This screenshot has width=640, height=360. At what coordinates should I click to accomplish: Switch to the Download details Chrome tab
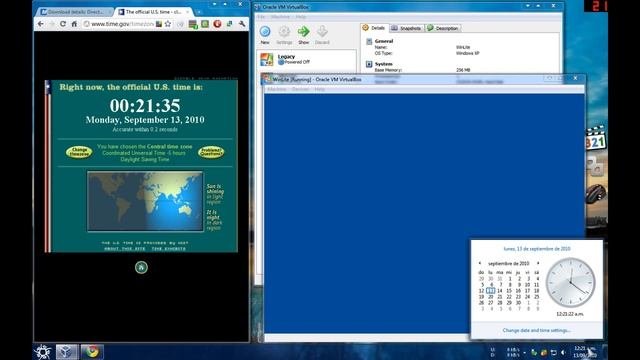pyautogui.click(x=75, y=12)
